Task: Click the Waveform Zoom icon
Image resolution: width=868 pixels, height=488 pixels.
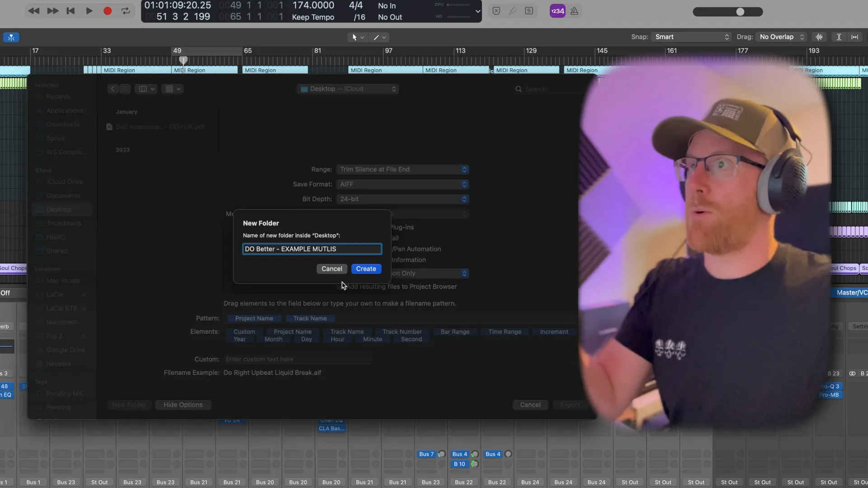Action: tap(819, 37)
